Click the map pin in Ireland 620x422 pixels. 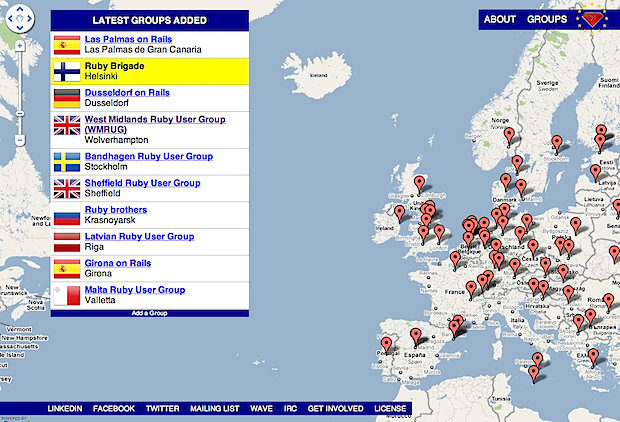click(x=400, y=212)
